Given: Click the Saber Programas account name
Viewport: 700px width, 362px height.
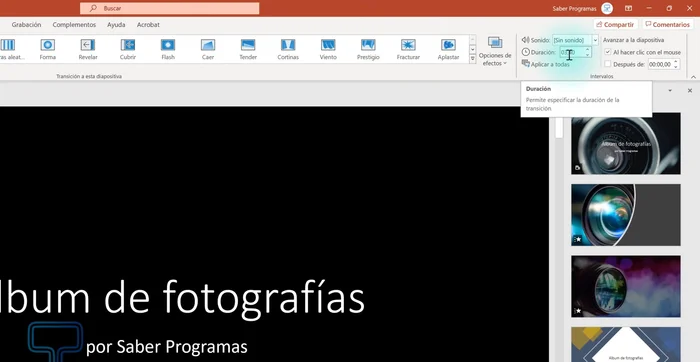Looking at the screenshot, I should tap(574, 8).
